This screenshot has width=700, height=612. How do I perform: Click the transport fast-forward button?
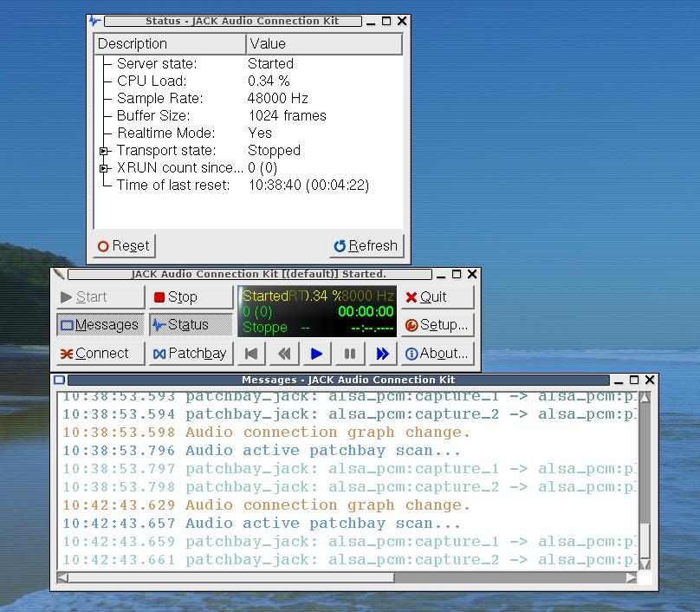383,354
